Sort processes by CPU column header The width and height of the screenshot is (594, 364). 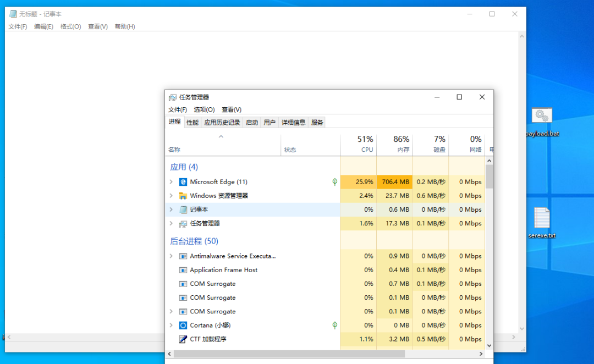point(359,144)
